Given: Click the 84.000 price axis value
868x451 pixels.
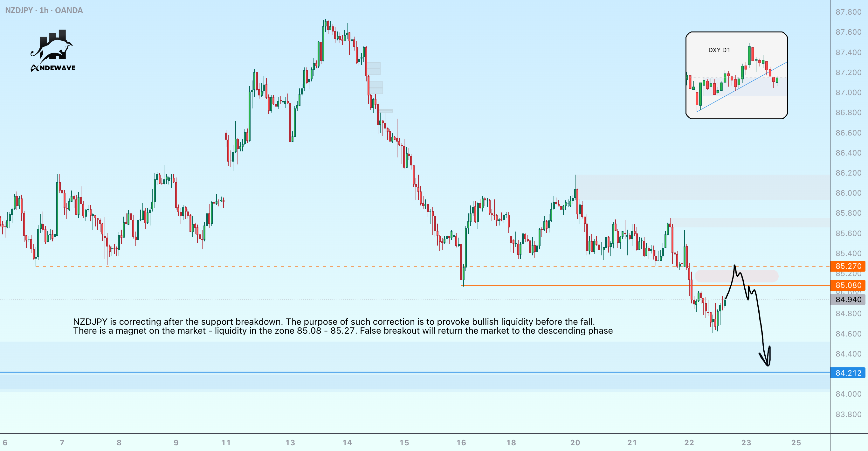Looking at the screenshot, I should pos(848,394).
